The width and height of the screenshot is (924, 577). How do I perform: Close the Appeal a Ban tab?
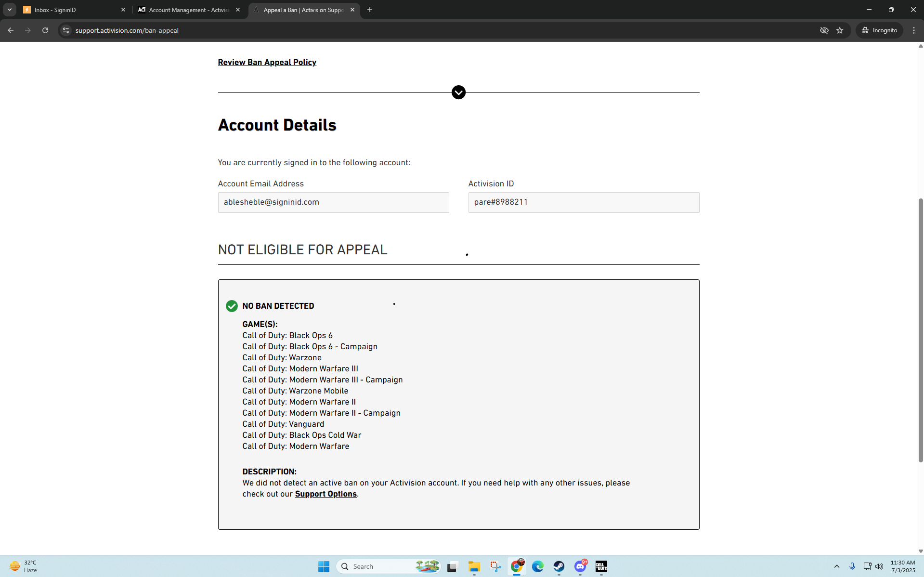[352, 10]
